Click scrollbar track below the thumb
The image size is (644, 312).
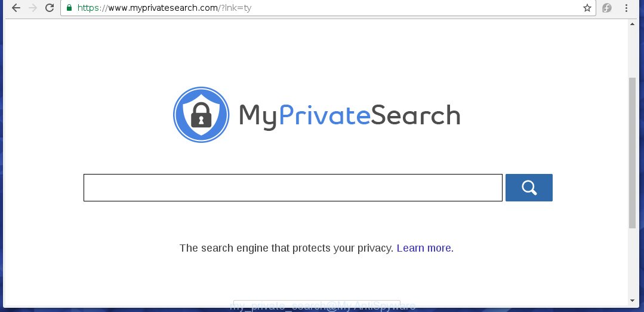[x=633, y=262]
